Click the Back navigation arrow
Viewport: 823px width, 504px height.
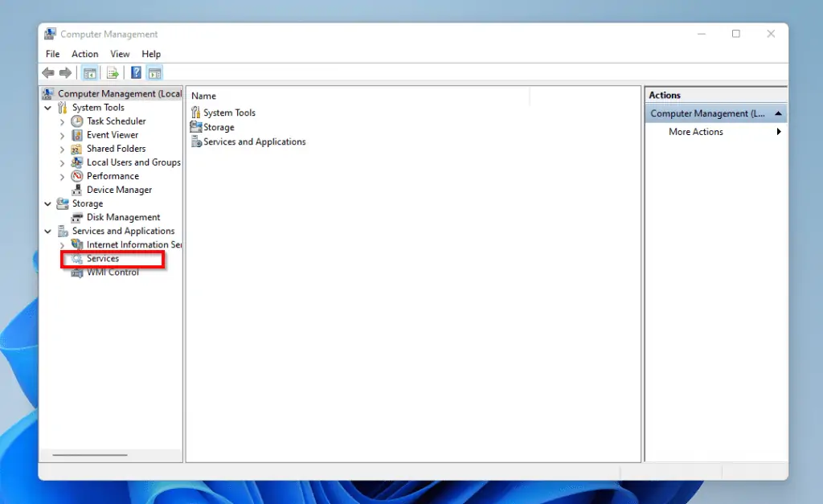click(47, 72)
